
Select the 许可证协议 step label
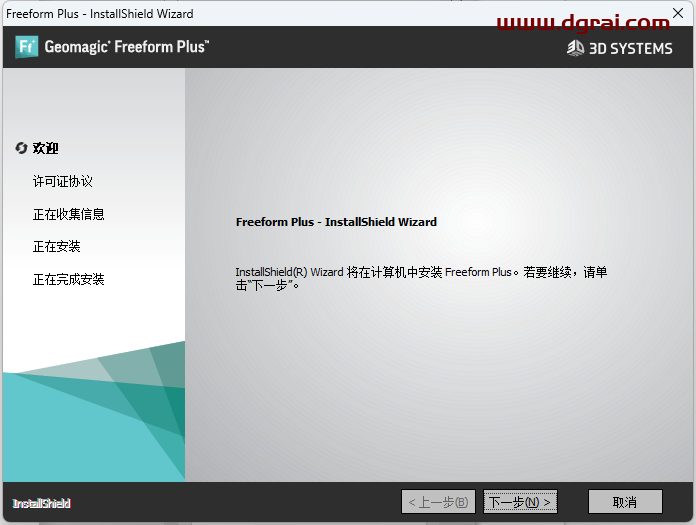(x=63, y=181)
